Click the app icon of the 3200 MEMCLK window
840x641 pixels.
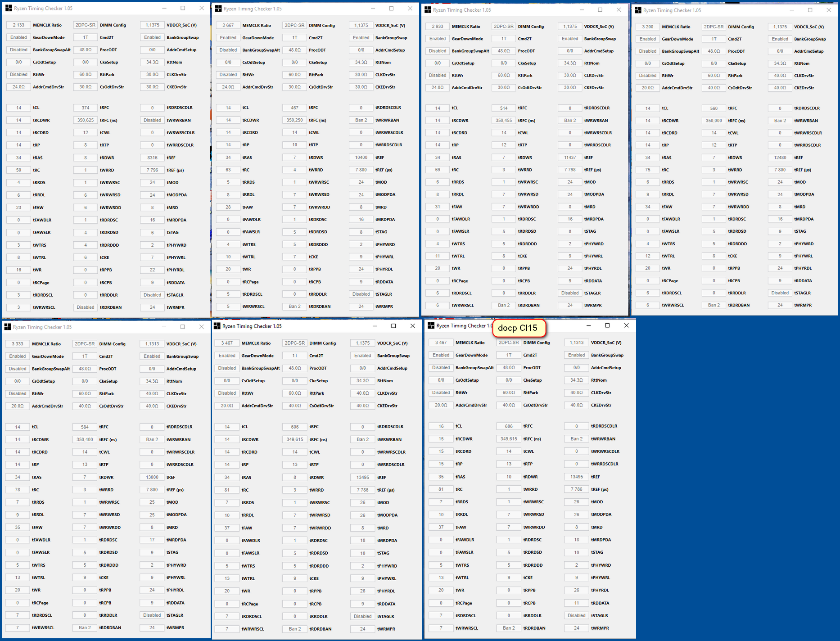(638, 10)
